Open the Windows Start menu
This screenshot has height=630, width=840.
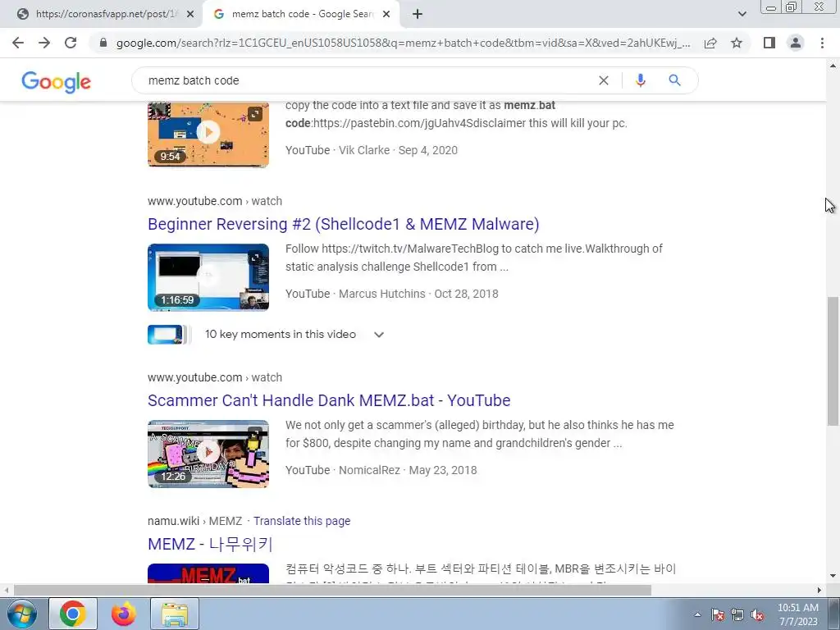tap(21, 614)
